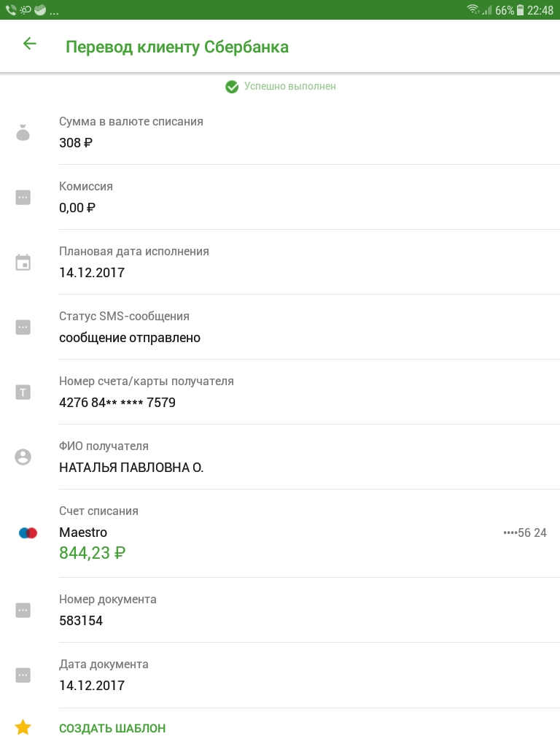Tap the commission row icon

tap(23, 197)
